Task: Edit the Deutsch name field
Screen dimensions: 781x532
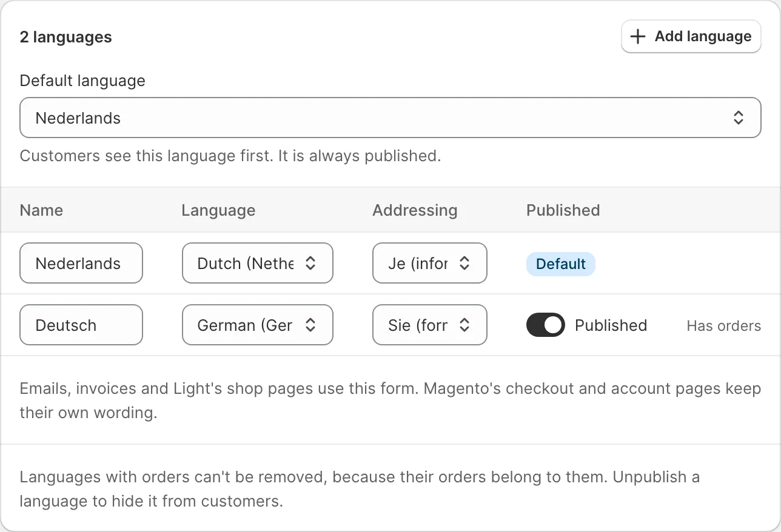Action: [x=81, y=325]
